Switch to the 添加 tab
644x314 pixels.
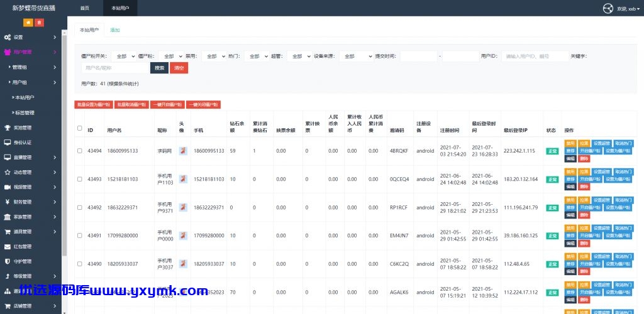pos(115,30)
